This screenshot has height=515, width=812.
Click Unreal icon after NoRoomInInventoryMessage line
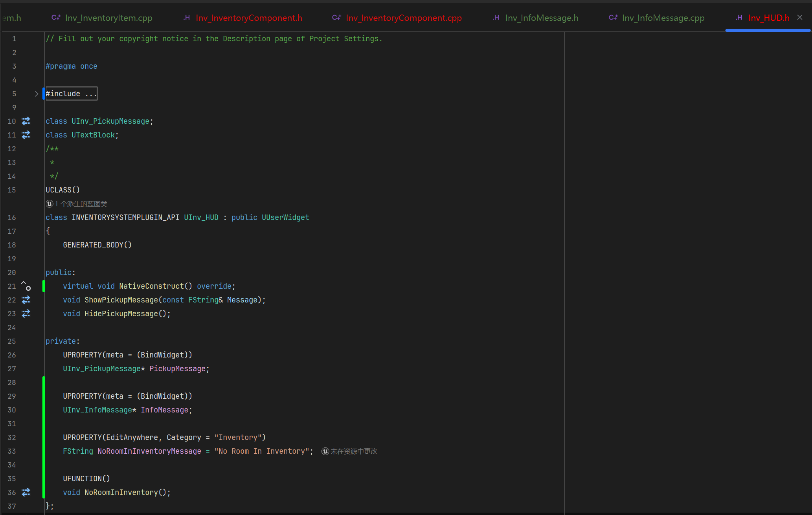325,451
